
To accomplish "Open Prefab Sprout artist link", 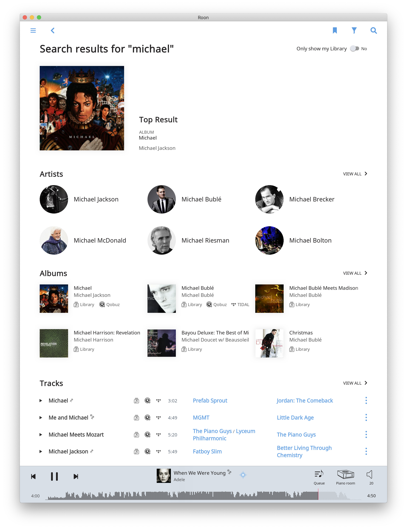I will coord(210,401).
